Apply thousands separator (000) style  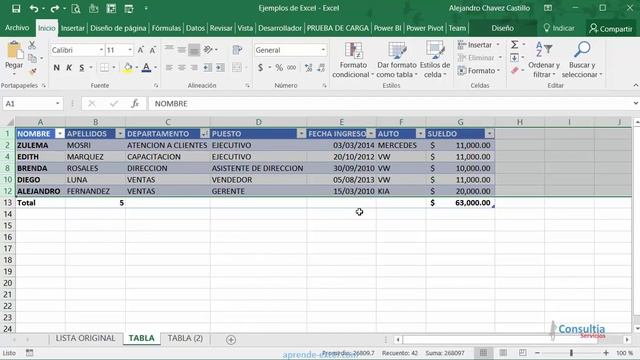(291, 67)
